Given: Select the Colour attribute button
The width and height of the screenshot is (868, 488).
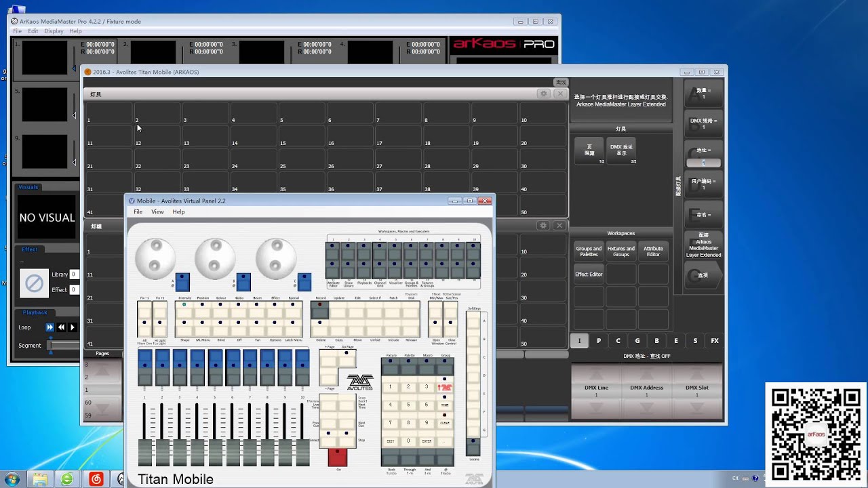Looking at the screenshot, I should click(220, 310).
